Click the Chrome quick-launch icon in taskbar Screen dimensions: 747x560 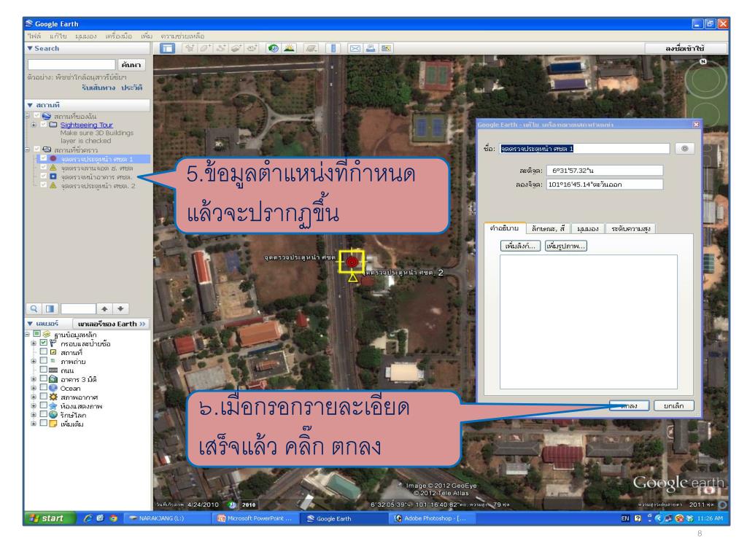(x=113, y=518)
